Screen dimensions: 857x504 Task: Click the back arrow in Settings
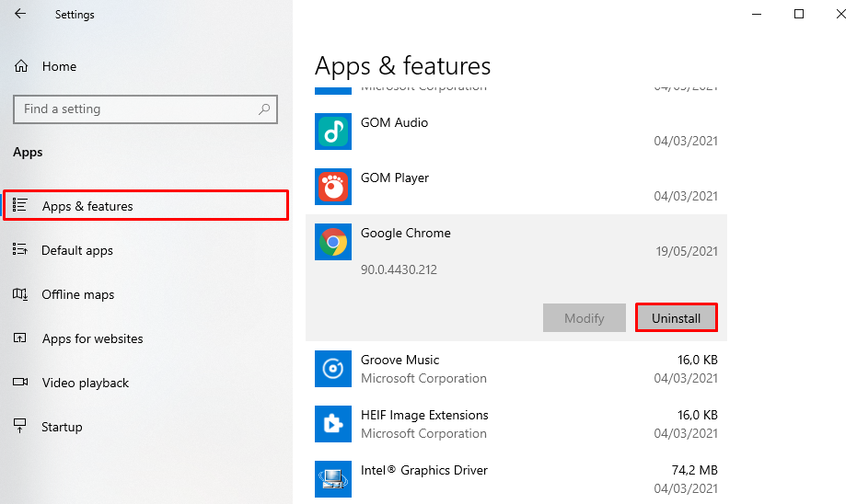click(20, 15)
